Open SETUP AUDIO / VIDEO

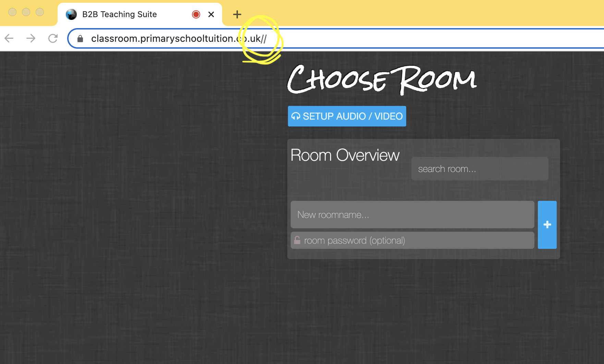(347, 116)
